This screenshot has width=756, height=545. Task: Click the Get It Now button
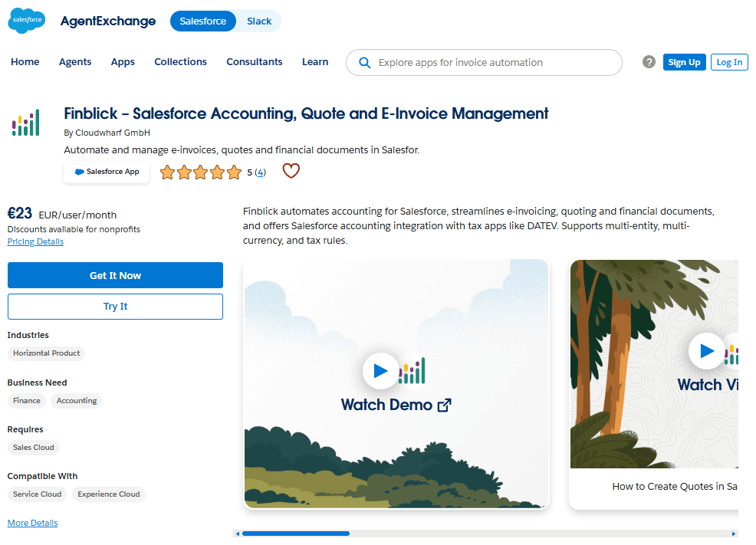tap(115, 275)
